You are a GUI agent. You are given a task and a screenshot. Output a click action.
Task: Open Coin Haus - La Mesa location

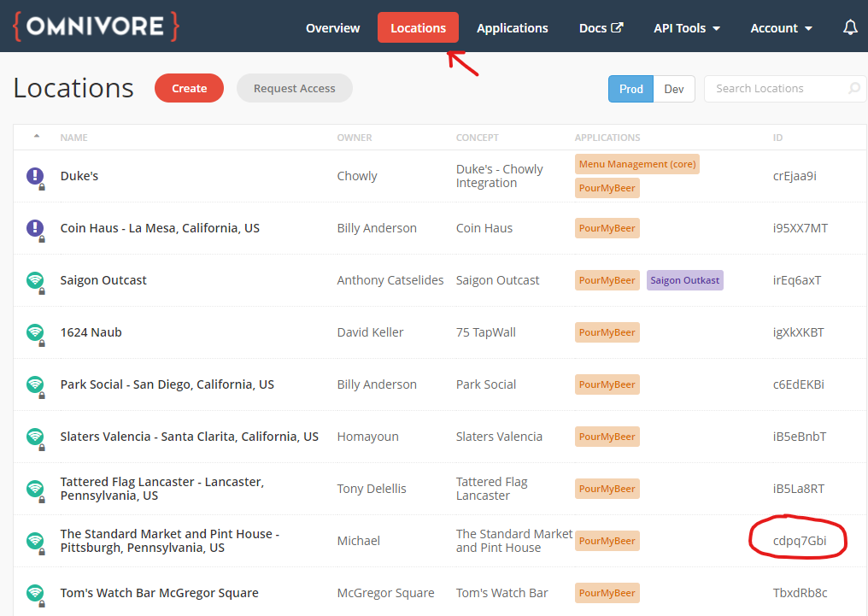pyautogui.click(x=160, y=228)
